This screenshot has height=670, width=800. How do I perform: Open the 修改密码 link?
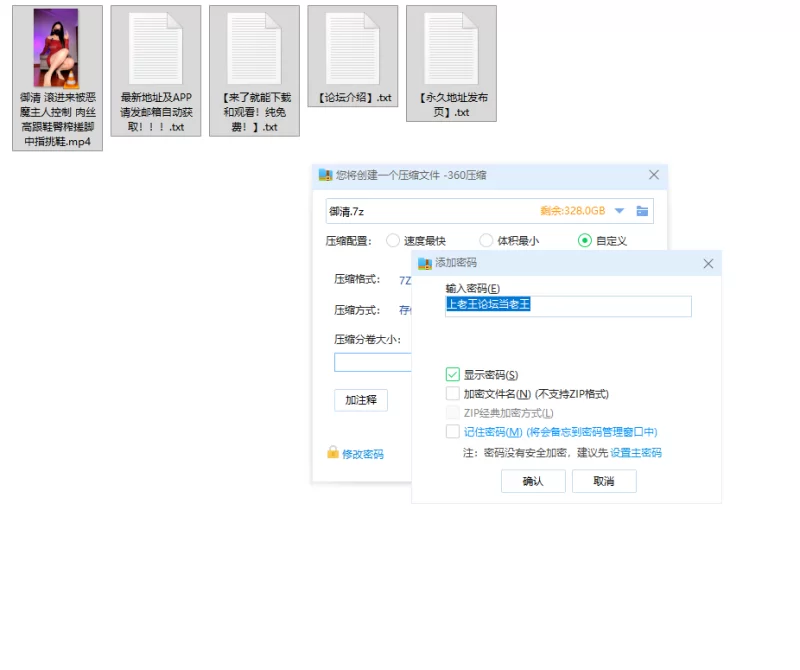[x=363, y=454]
